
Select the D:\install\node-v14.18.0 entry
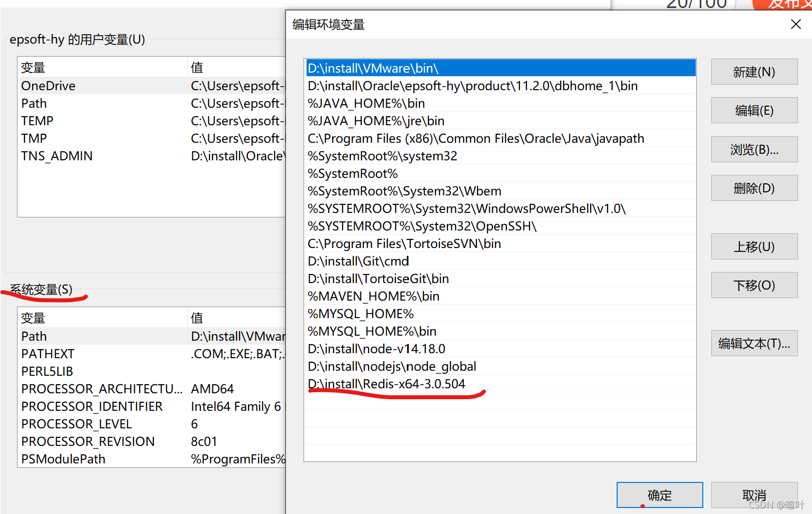point(500,349)
